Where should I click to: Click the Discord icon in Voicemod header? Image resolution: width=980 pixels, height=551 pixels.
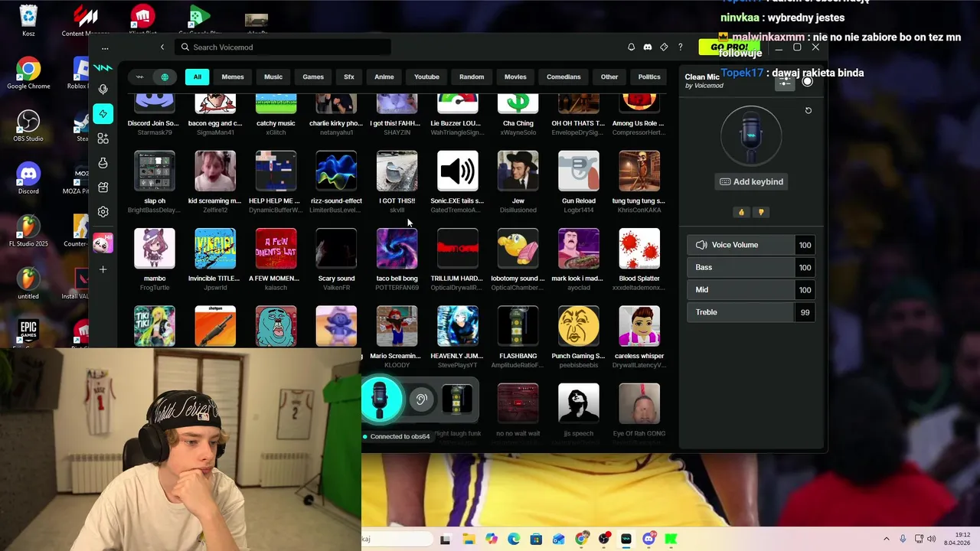coord(648,47)
